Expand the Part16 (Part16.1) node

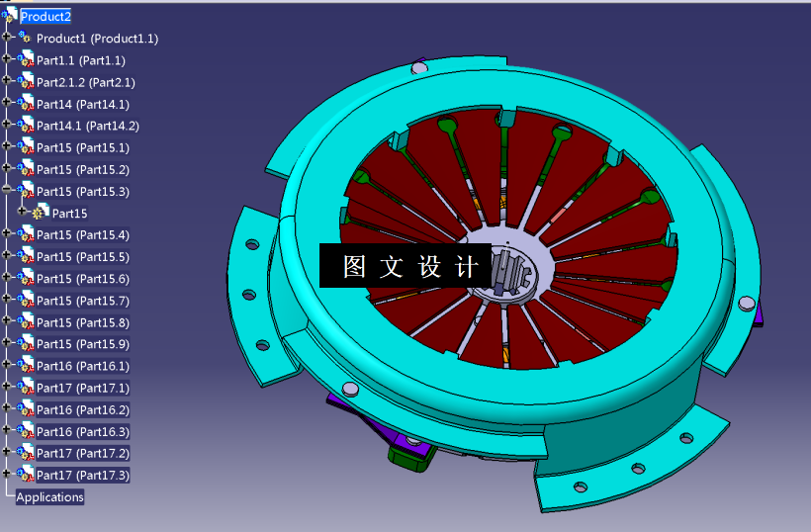click(x=6, y=364)
